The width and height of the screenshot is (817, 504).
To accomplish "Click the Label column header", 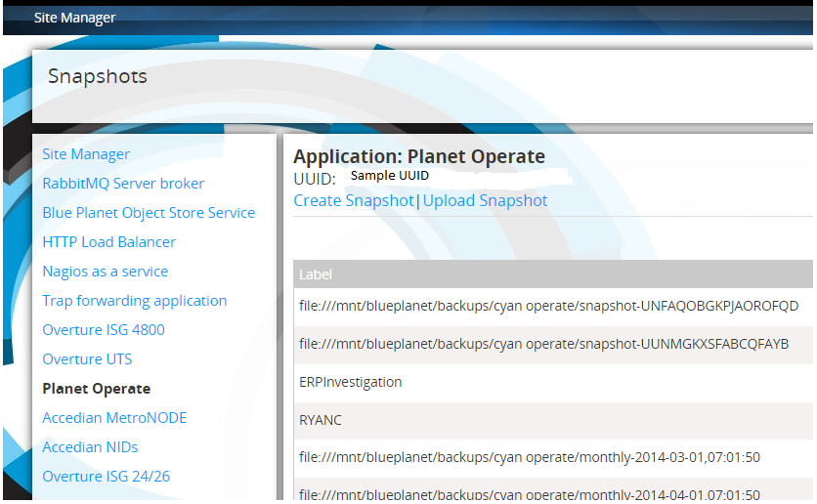I will click(553, 273).
